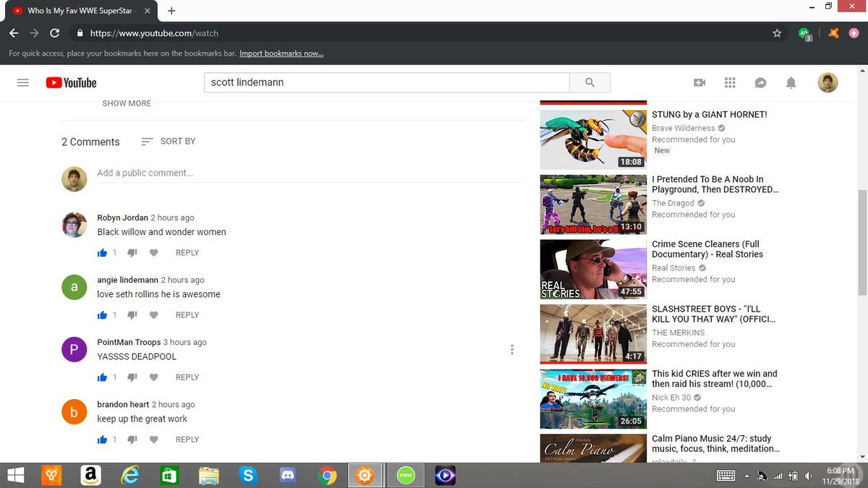This screenshot has height=488, width=868.
Task: Open the taskbar volume speaker icon
Action: pos(809,476)
